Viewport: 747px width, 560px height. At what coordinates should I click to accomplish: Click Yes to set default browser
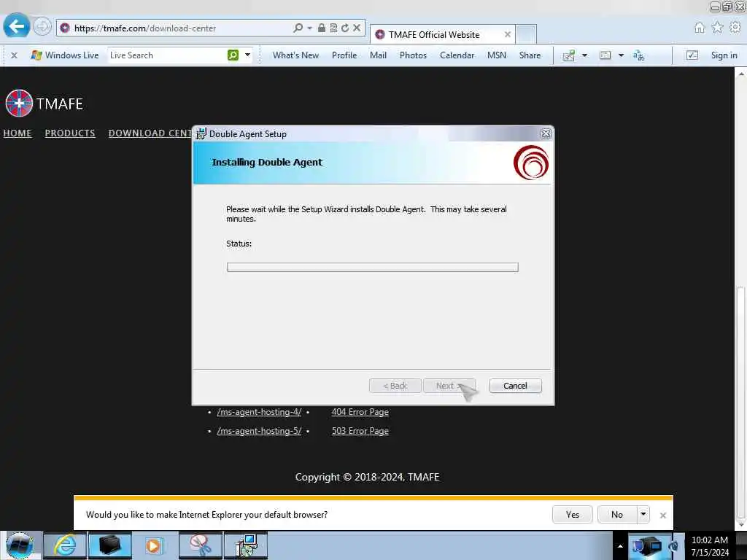pos(572,514)
